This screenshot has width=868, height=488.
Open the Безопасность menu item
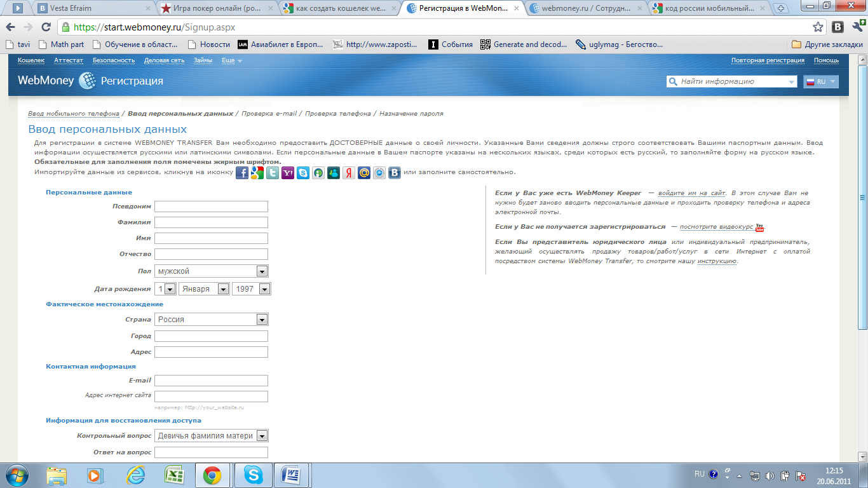pos(114,60)
